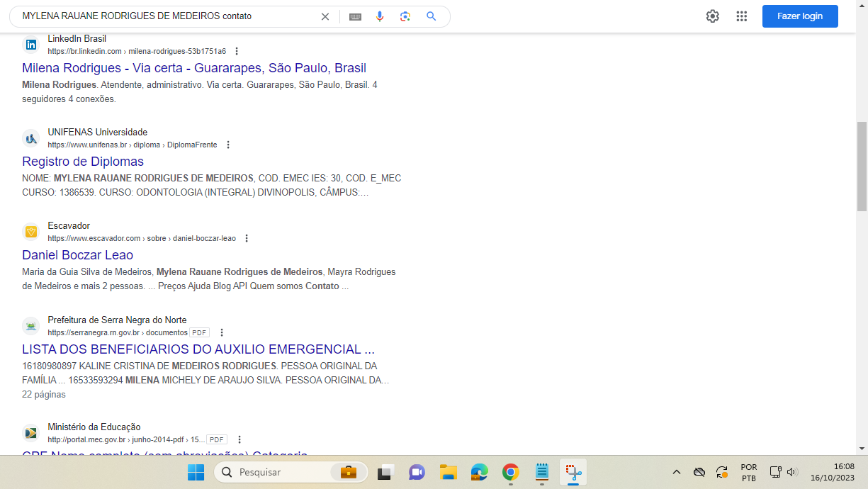Click the Escavador favicon icon
Image resolution: width=868 pixels, height=489 pixels.
click(30, 232)
